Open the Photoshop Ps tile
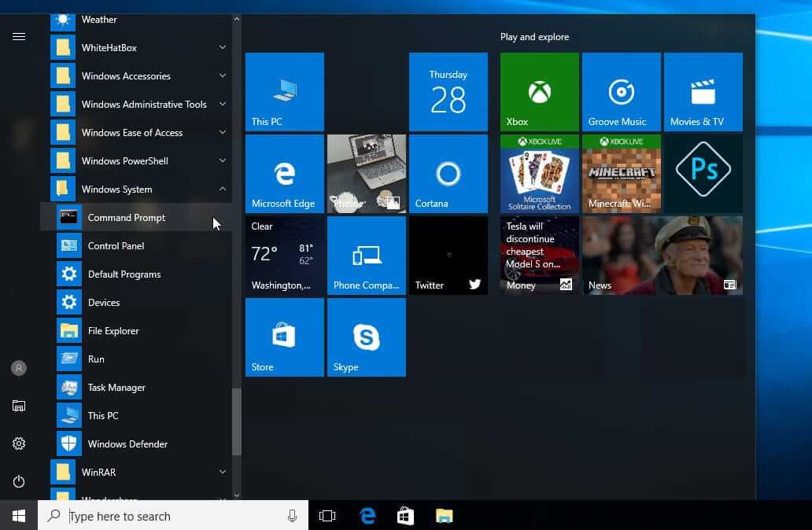 703,173
